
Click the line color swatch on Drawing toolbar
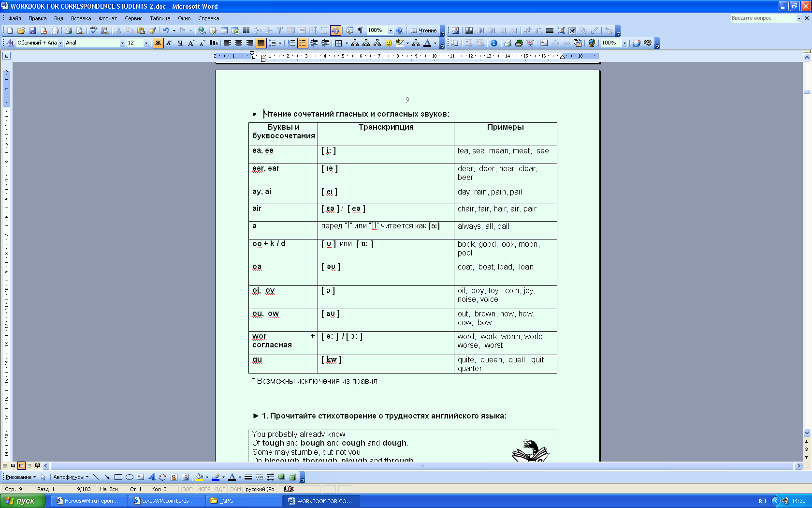click(x=216, y=477)
